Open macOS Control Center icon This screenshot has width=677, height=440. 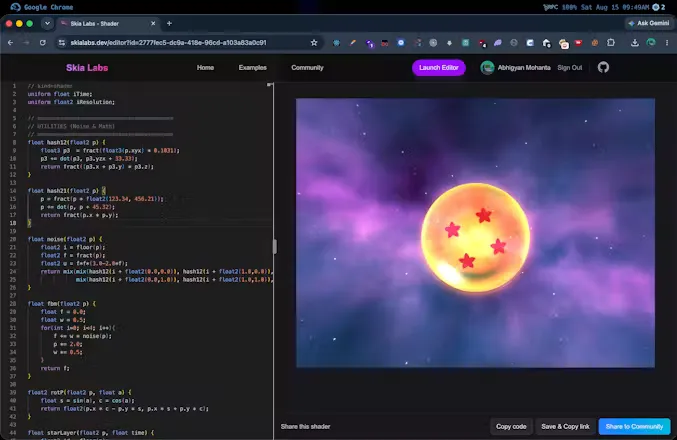658,7
